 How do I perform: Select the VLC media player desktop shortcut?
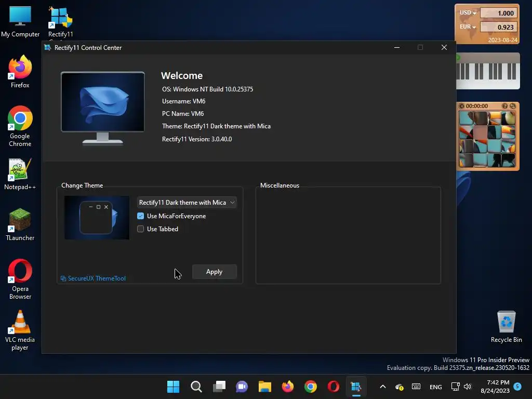20,330
